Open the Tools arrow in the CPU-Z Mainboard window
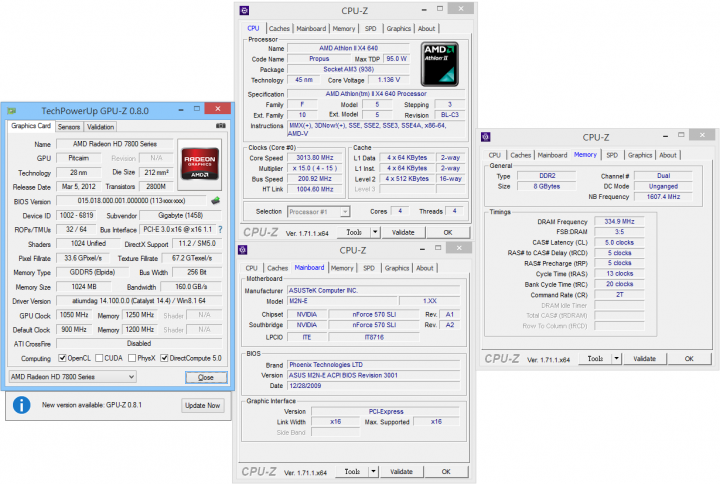 [x=373, y=472]
